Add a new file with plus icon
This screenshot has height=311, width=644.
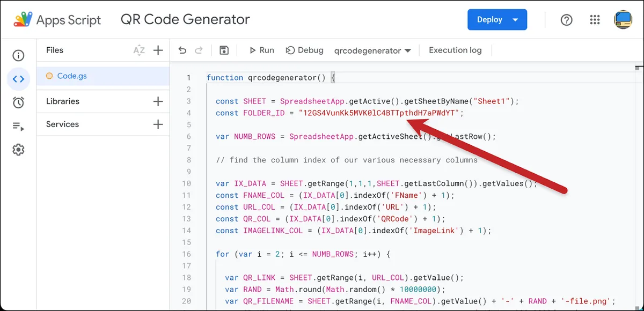click(158, 50)
